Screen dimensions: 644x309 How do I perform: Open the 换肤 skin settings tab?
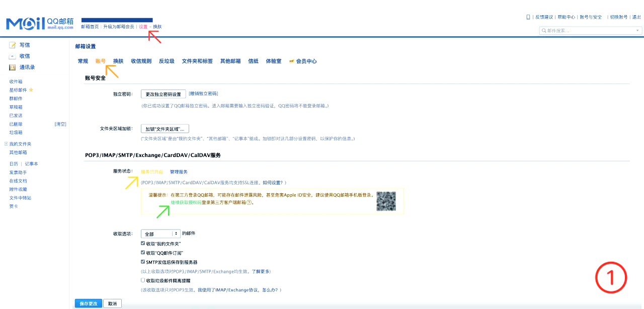[117, 61]
